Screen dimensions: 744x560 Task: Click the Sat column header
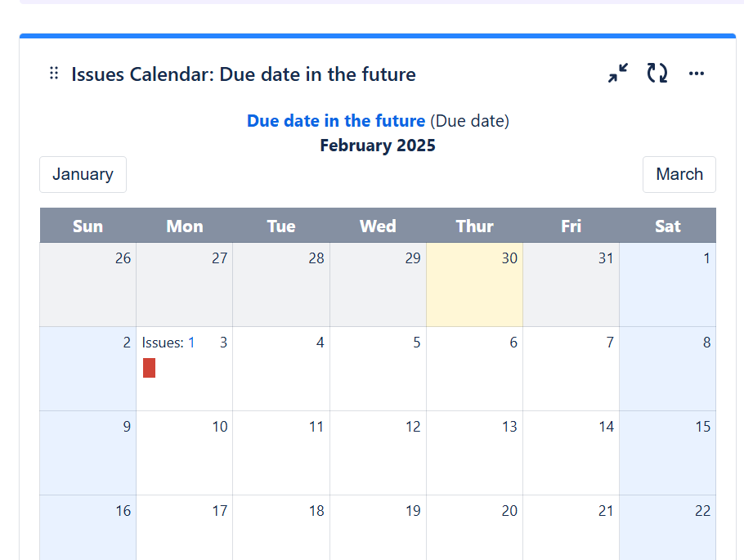(667, 226)
